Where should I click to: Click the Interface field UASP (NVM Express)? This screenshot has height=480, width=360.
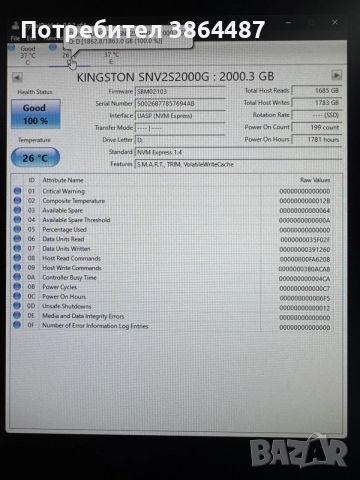click(x=180, y=116)
